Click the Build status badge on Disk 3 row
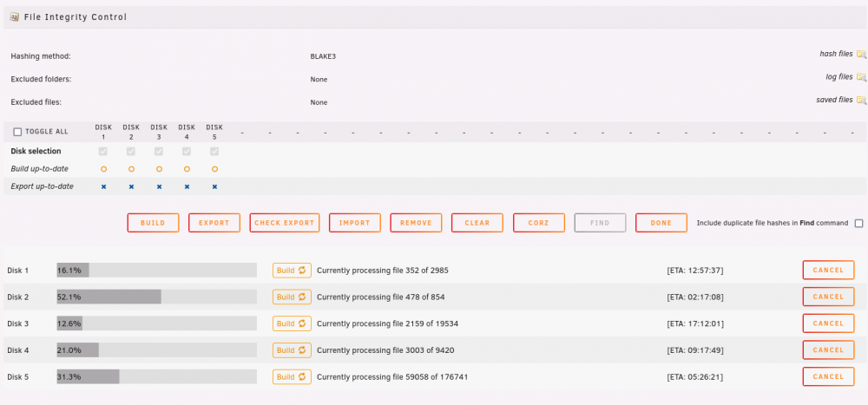Image resolution: width=868 pixels, height=405 pixels. [x=292, y=323]
